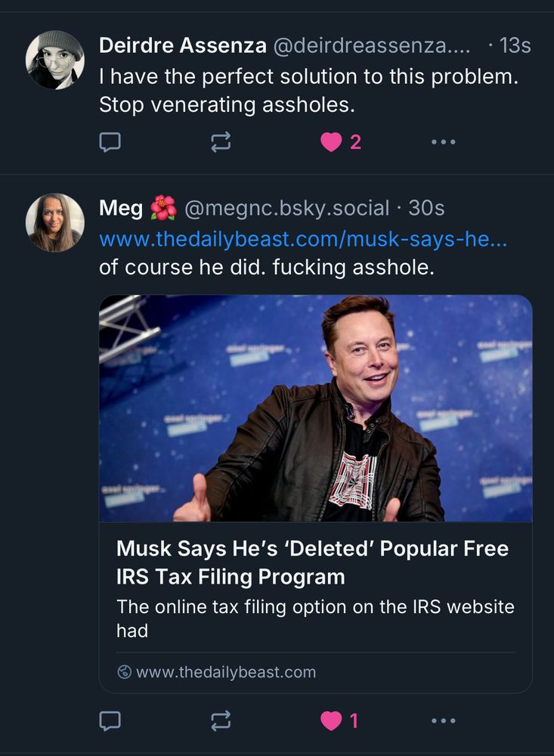Open more options on Meg's post
Screen dimensions: 554x756
click(x=443, y=720)
